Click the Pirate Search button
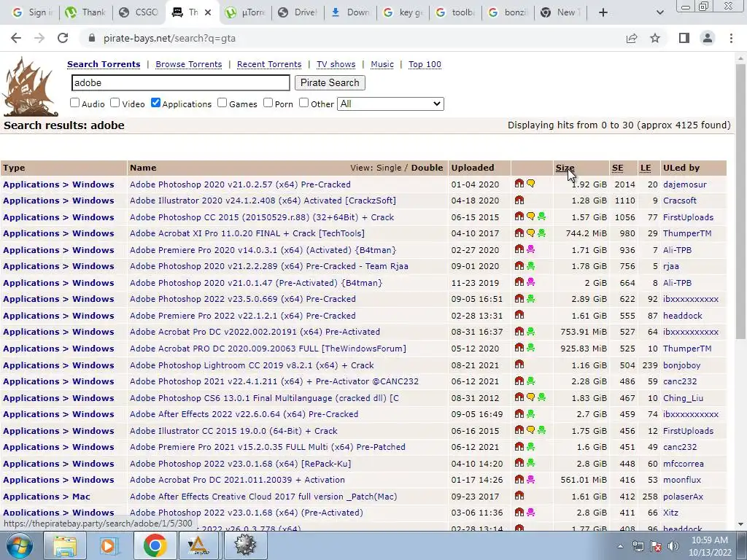Screen dimensions: 747x560 pyautogui.click(x=330, y=82)
